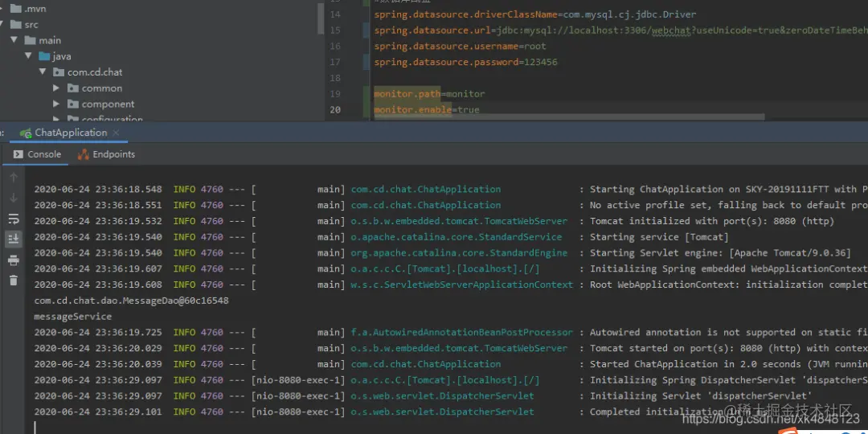Click the org.apache.catalina.core.StandardEngine logger name
868x434 pixels.
pyautogui.click(x=459, y=253)
